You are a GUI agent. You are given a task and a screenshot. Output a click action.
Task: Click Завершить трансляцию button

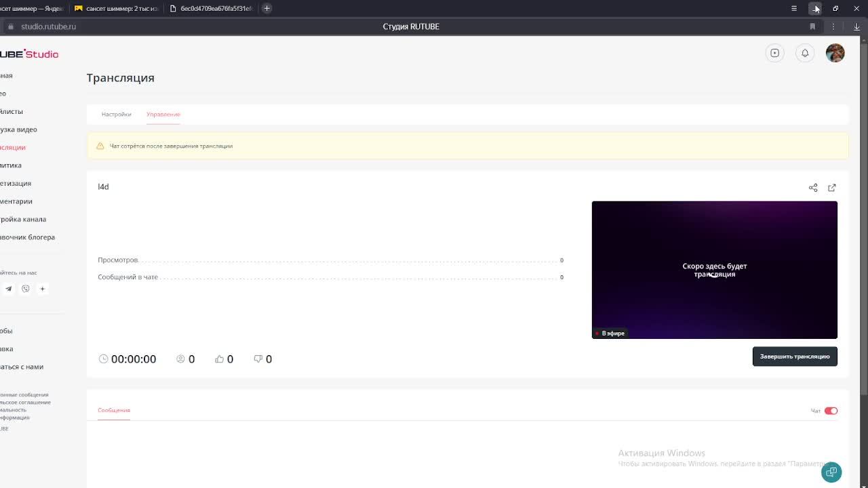pos(795,357)
